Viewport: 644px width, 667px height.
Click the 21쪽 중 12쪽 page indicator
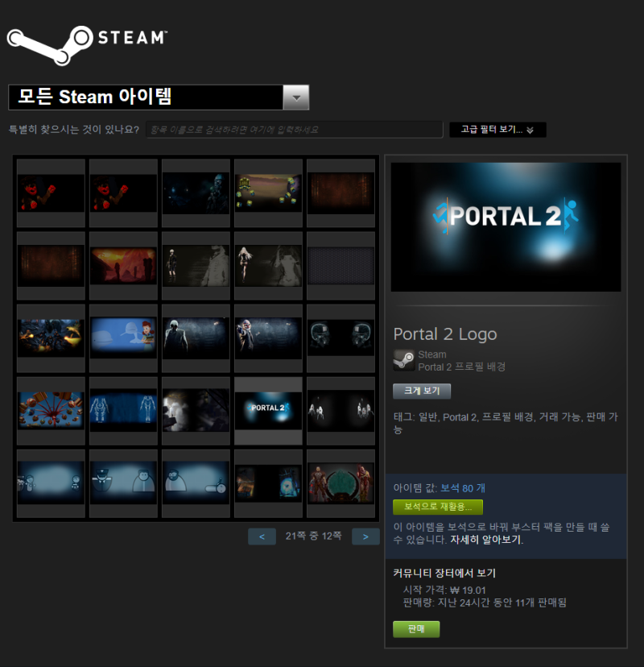click(314, 536)
